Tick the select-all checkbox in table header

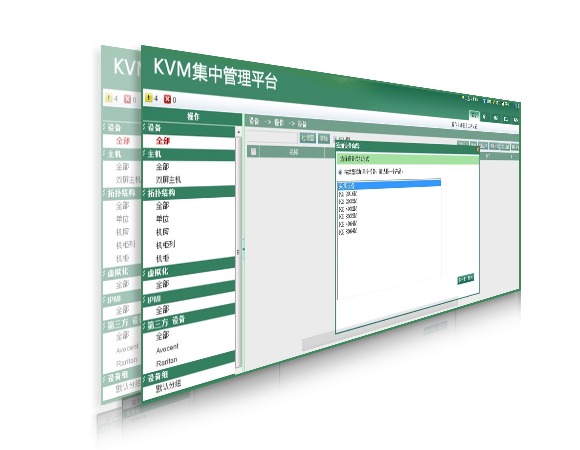pyautogui.click(x=253, y=151)
